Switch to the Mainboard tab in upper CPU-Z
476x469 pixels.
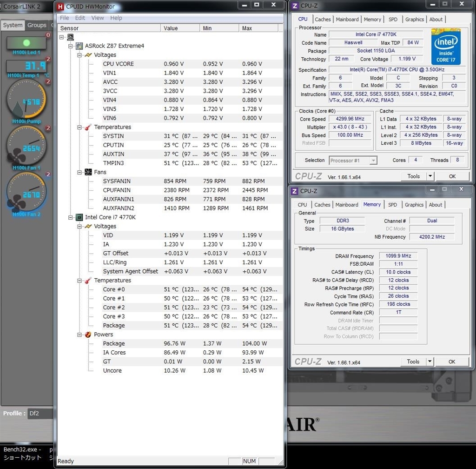tap(347, 20)
